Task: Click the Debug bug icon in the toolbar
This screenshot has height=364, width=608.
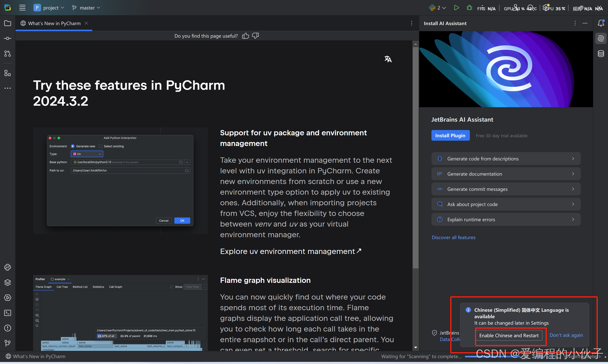Action: pos(469,8)
